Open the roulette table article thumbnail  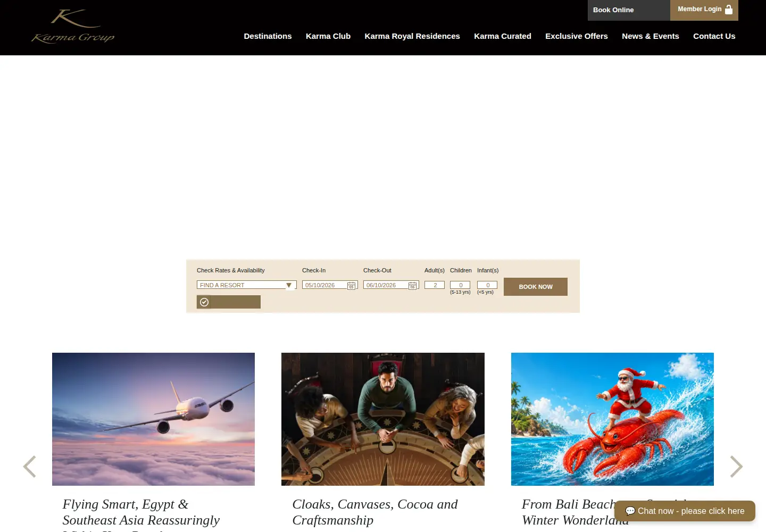point(383,419)
